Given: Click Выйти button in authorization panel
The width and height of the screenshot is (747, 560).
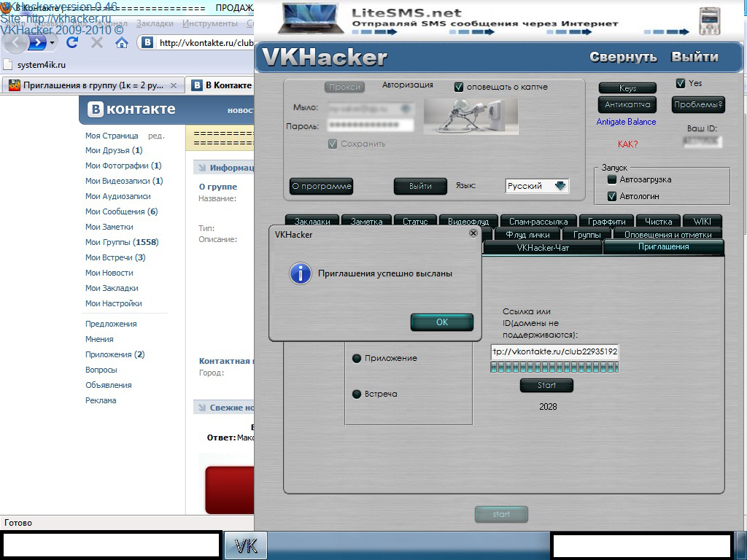Looking at the screenshot, I should 421,186.
